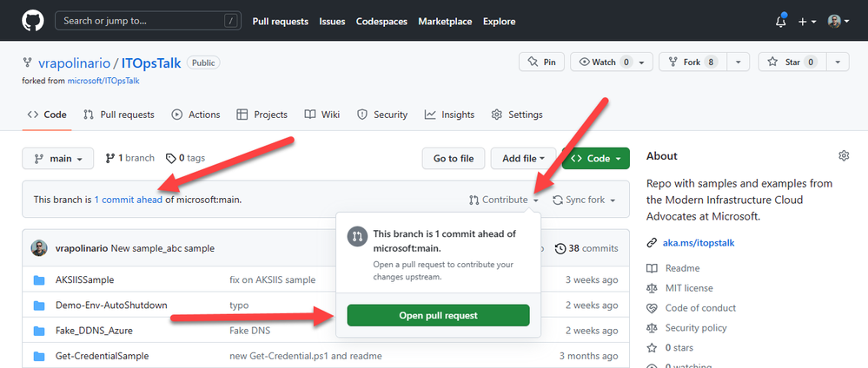Open the 1 commit ahead link
868x368 pixels.
pos(129,200)
